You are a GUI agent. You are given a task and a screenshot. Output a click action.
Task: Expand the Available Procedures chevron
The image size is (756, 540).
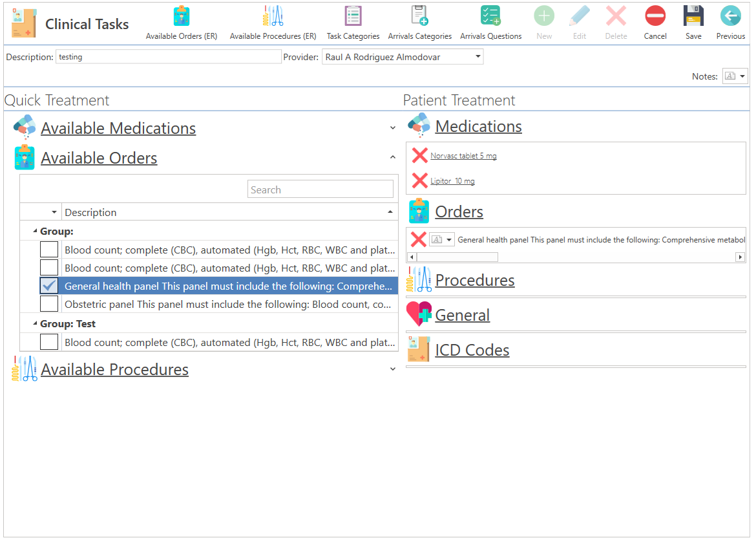(x=392, y=369)
